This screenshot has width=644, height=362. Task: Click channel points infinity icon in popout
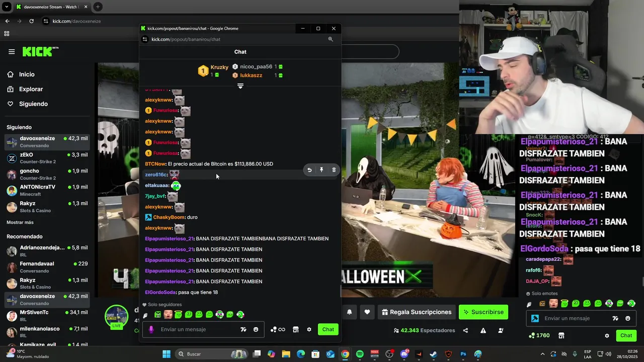coord(278,329)
